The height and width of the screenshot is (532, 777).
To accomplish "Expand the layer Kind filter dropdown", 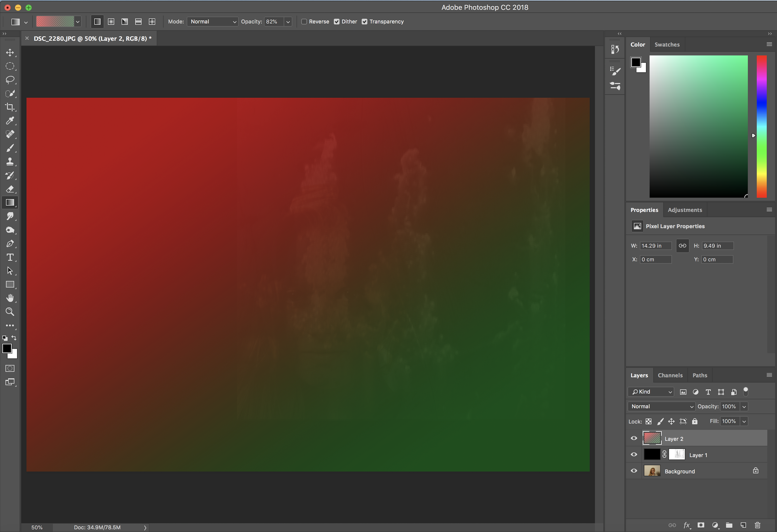I will [651, 392].
